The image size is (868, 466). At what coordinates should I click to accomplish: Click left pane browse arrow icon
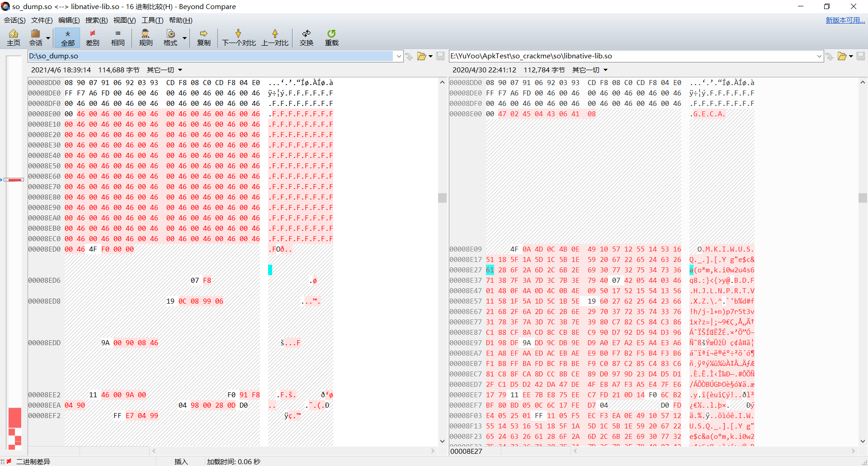(x=409, y=56)
